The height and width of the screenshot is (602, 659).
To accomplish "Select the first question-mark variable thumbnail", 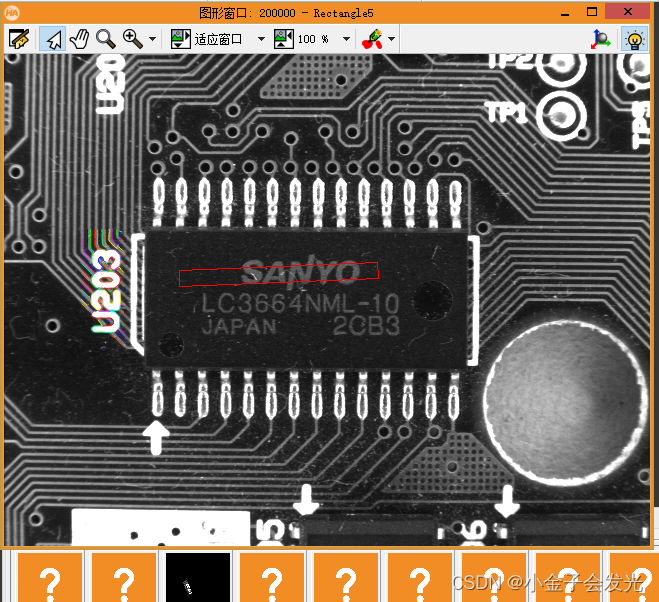I will [50, 578].
